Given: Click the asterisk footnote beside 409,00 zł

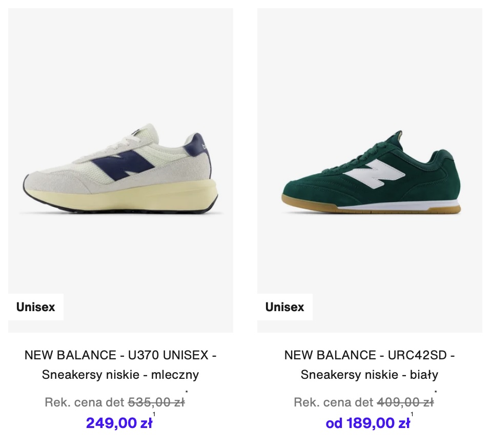Looking at the screenshot, I should tap(436, 392).
